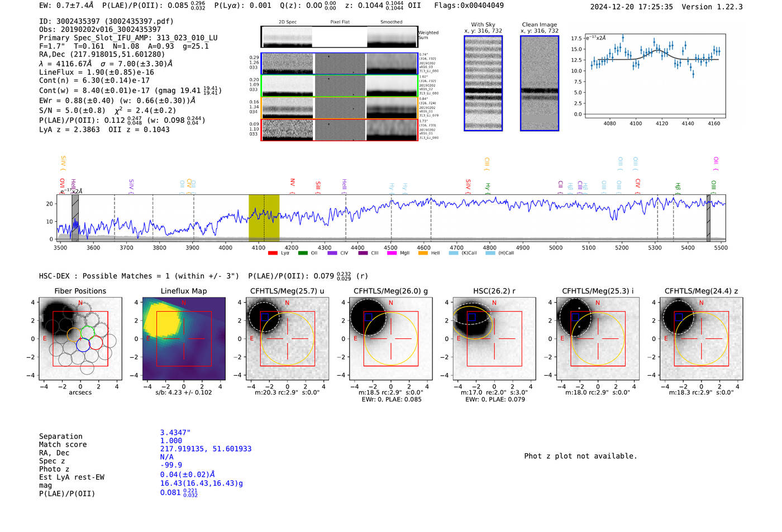Click the Gaussian emission line fit plot
782x532 pixels.
click(x=655, y=75)
